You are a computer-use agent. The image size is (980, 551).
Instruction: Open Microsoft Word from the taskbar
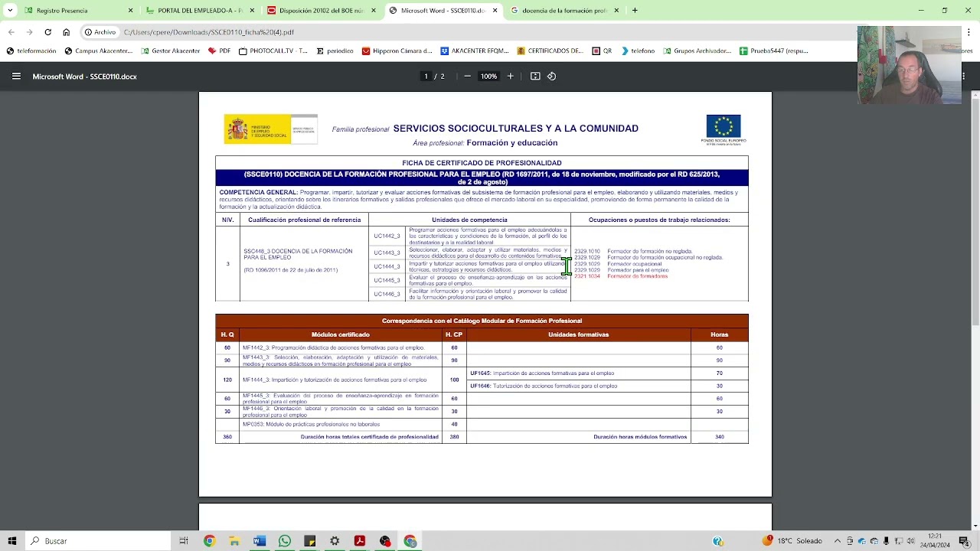tap(259, 541)
